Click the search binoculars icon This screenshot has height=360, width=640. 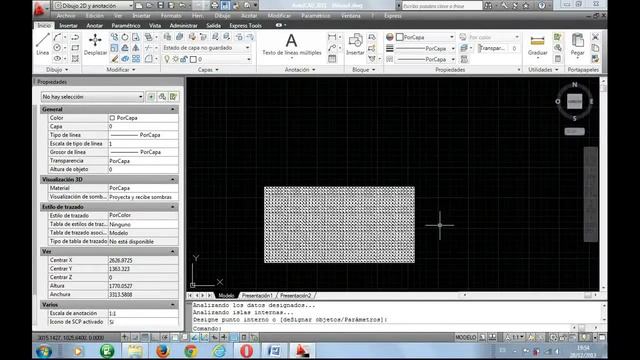(487, 5)
